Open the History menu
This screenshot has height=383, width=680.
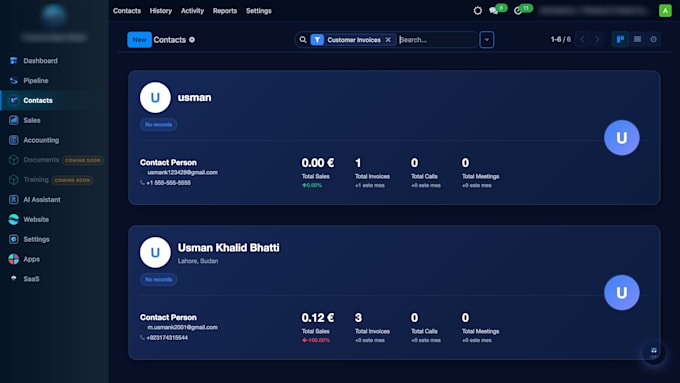tap(161, 11)
